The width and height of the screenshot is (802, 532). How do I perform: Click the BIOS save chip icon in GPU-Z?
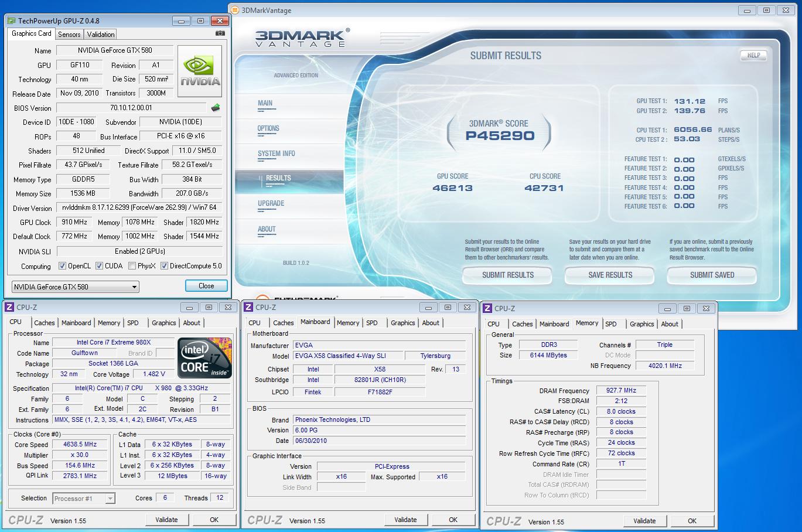216,108
